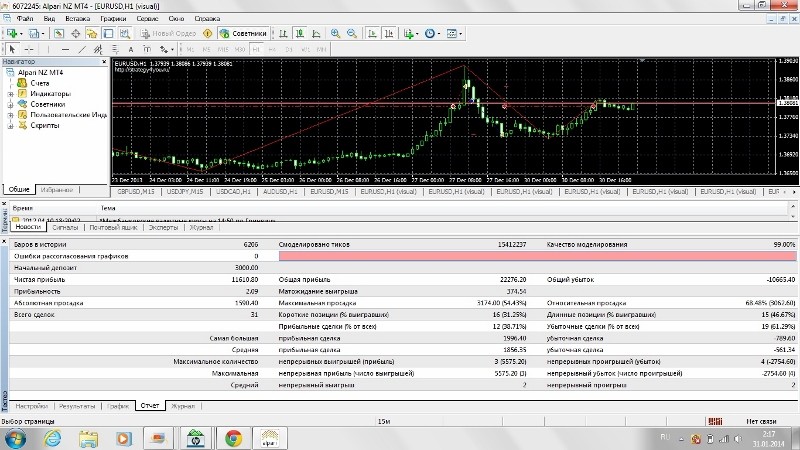Zoom out of the chart

click(x=352, y=33)
